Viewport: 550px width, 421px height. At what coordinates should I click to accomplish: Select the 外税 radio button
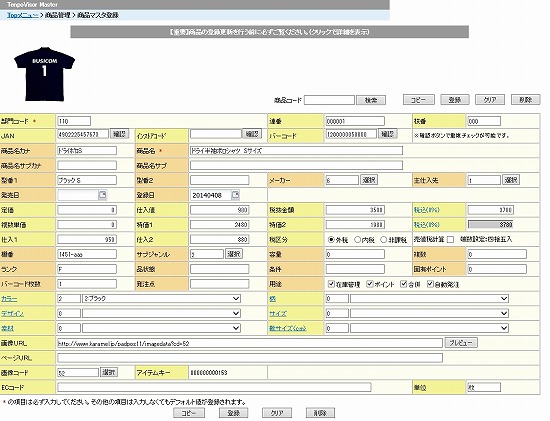point(331,240)
